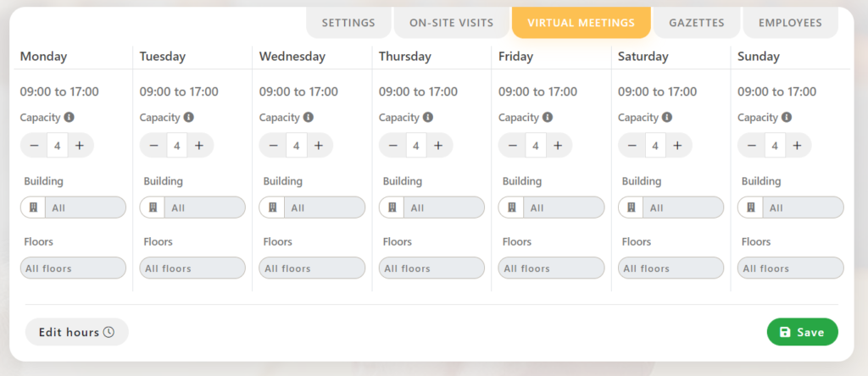Increase Monday capacity with plus button
The width and height of the screenshot is (868, 376).
(80, 146)
